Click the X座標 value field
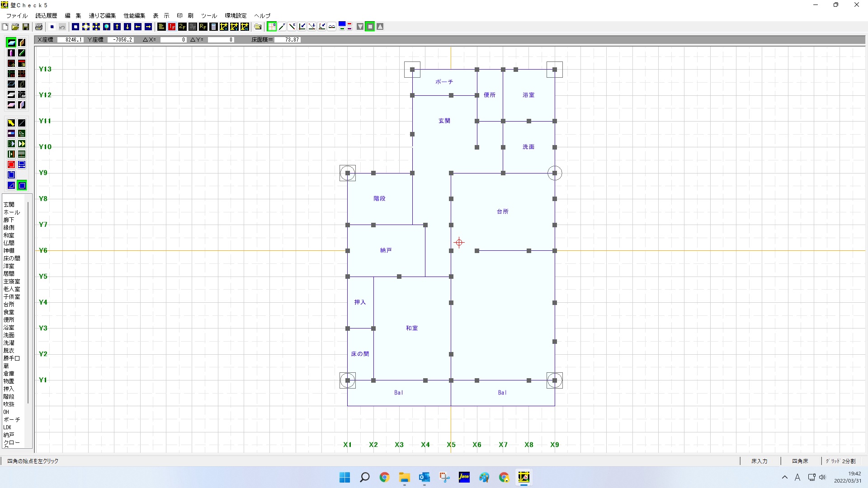 70,40
